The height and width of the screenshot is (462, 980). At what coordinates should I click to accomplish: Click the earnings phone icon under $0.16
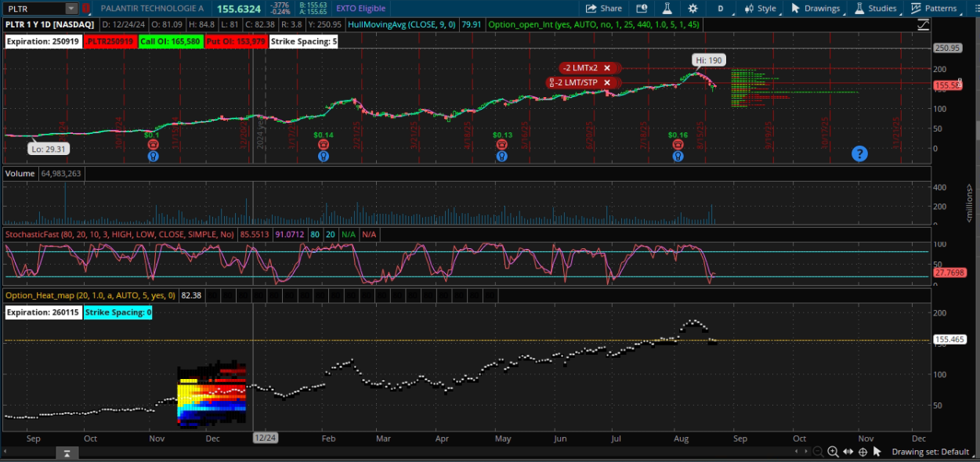(678, 144)
